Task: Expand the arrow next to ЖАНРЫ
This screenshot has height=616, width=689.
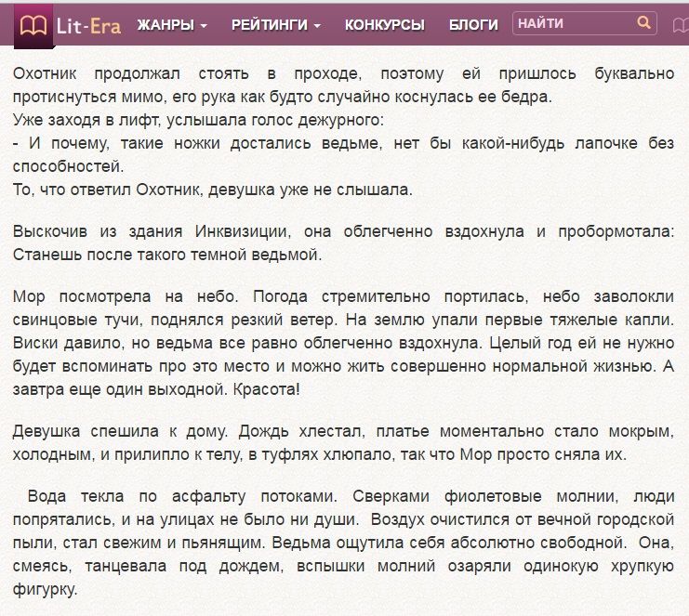Action: click(204, 26)
